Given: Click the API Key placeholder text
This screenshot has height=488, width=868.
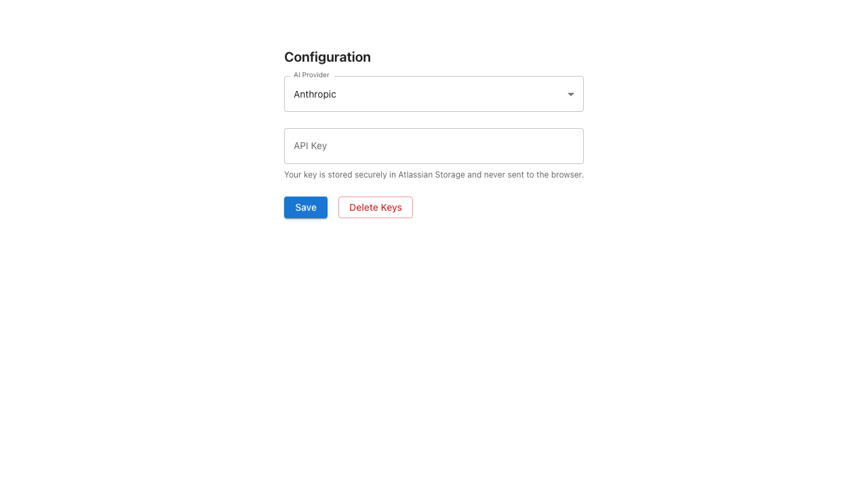Looking at the screenshot, I should coord(310,146).
